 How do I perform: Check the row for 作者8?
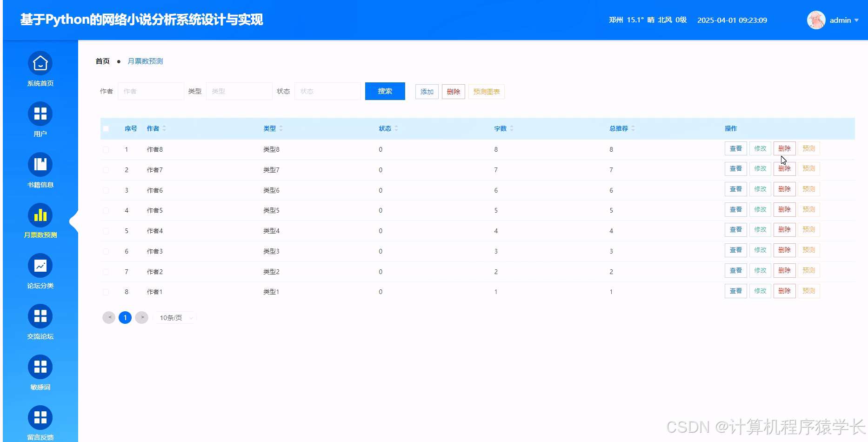pos(106,149)
